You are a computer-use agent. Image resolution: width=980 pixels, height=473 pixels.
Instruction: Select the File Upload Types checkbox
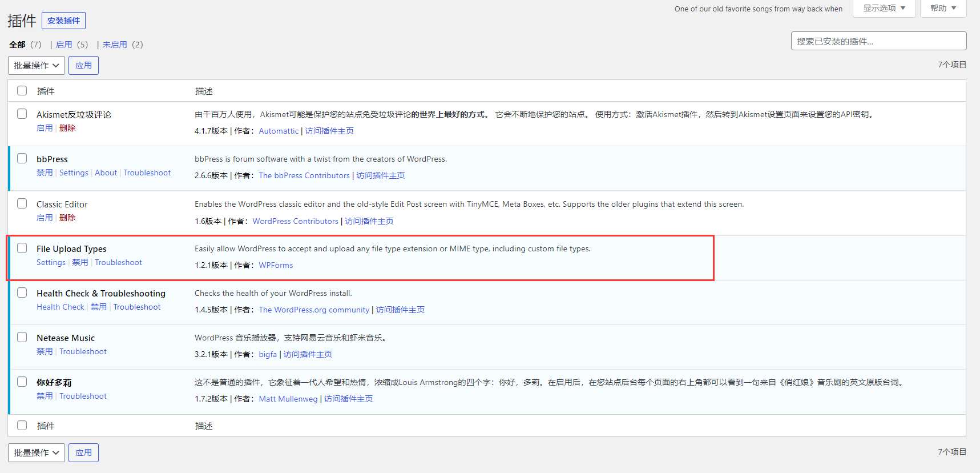(22, 248)
